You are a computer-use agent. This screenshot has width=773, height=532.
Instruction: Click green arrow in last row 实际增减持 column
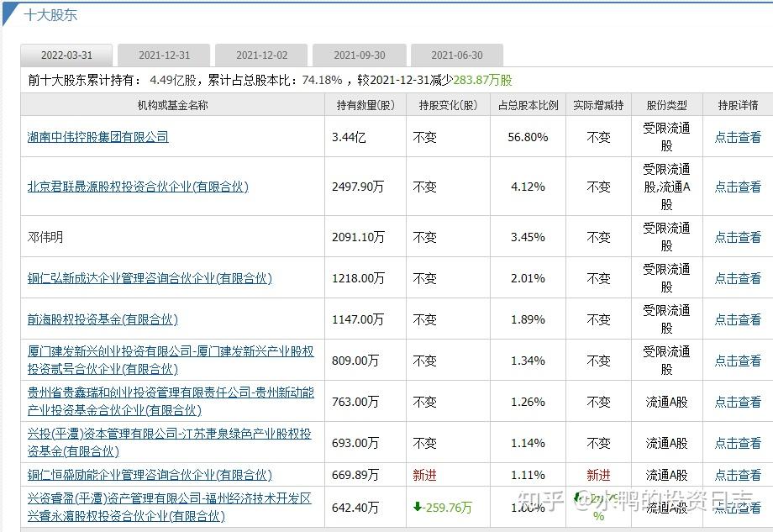[578, 497]
